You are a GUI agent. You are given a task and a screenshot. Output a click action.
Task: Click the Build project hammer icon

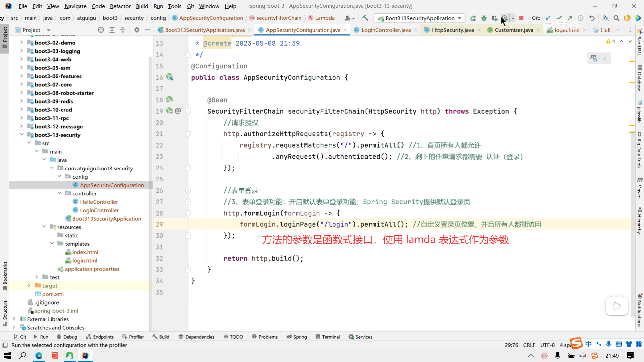click(365, 18)
